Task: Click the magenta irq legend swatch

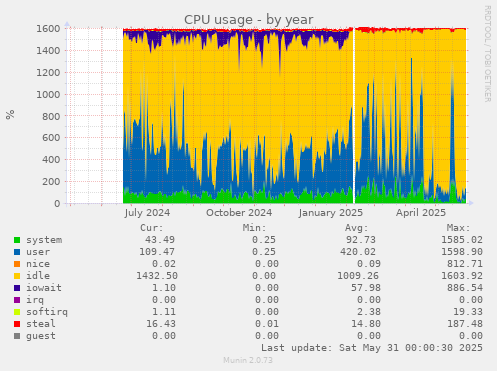Action: [x=17, y=300]
